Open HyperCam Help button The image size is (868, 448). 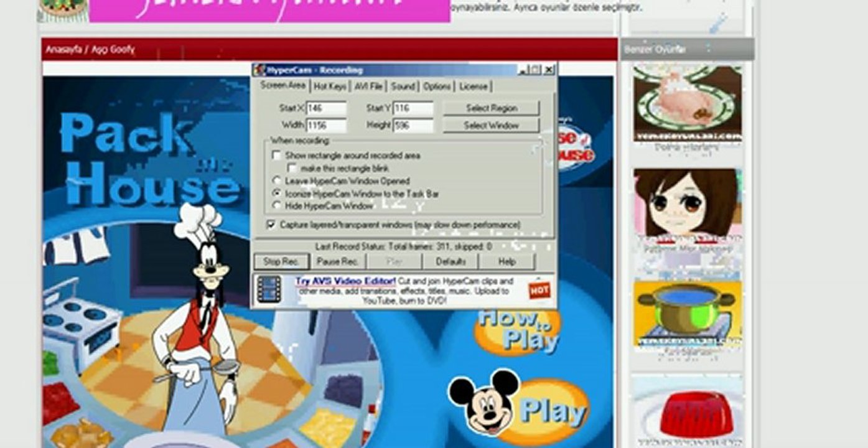(506, 261)
